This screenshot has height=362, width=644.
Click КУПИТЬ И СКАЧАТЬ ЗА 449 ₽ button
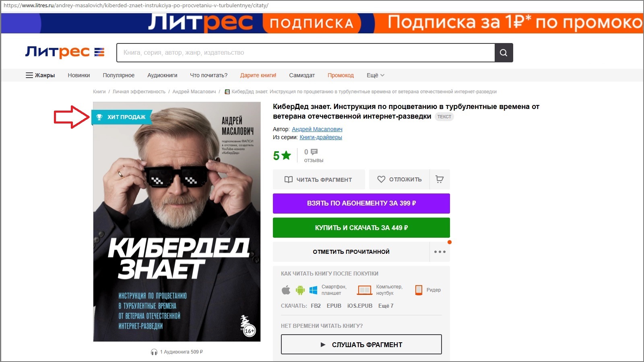click(361, 228)
